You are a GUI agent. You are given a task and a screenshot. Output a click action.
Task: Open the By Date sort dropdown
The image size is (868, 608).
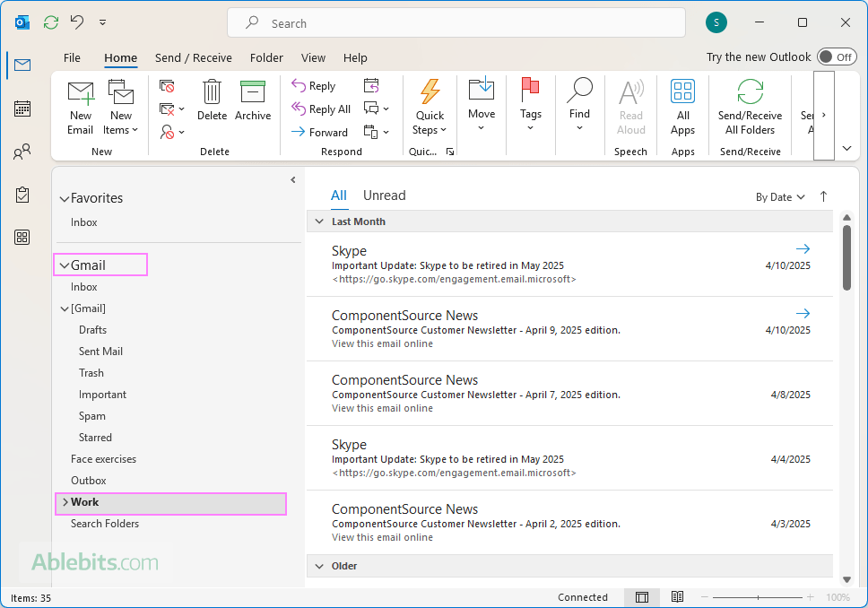click(x=780, y=197)
